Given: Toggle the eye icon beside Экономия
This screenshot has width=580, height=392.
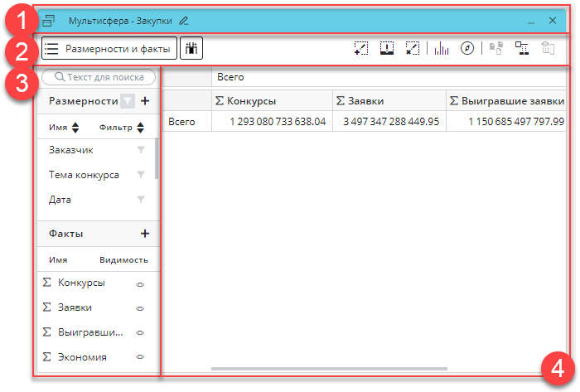Looking at the screenshot, I should coord(140,357).
